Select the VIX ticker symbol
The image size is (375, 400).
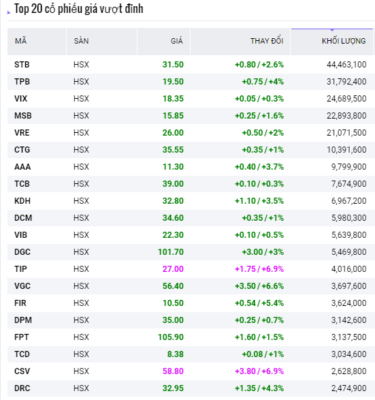21,98
